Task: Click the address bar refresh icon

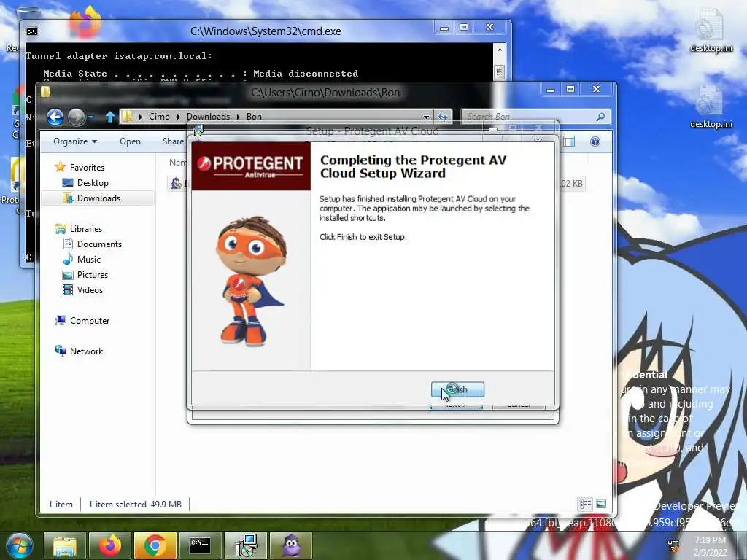Action: [443, 117]
